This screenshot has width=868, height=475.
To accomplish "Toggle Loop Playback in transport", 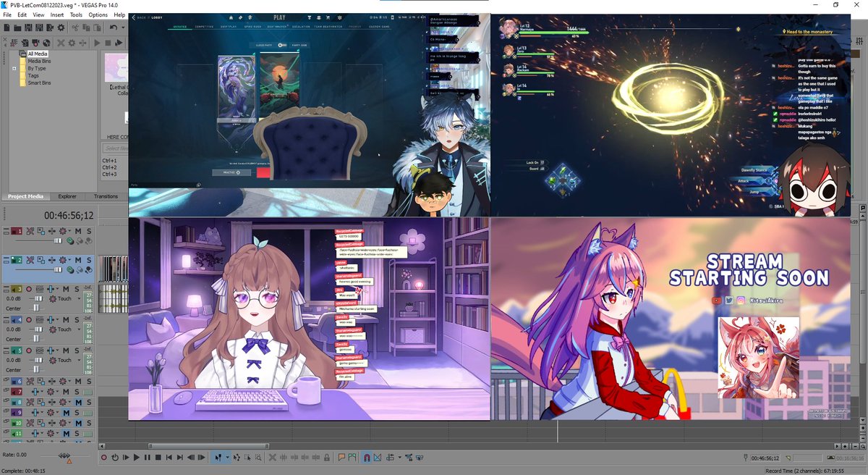I will [x=115, y=458].
